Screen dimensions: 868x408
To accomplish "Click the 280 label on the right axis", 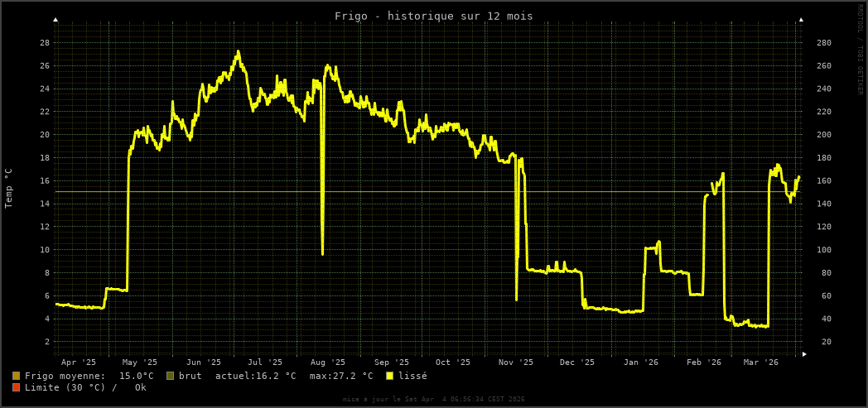I will [x=824, y=43].
